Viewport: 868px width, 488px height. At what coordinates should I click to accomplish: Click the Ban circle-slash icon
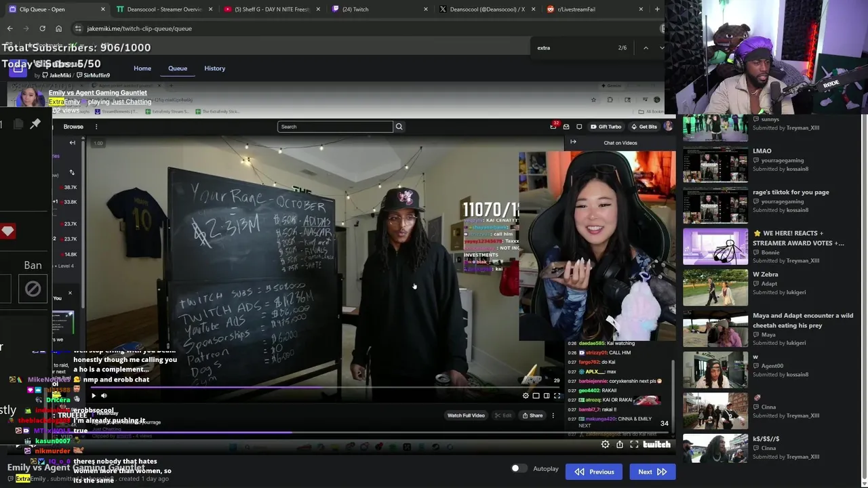pyautogui.click(x=33, y=289)
